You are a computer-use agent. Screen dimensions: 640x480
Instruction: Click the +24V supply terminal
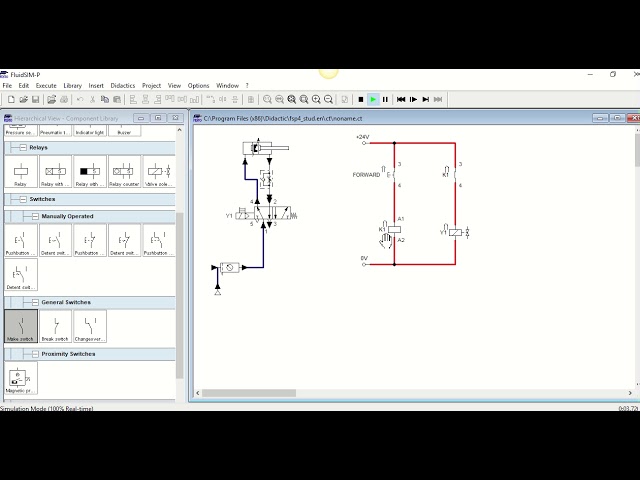pyautogui.click(x=364, y=143)
